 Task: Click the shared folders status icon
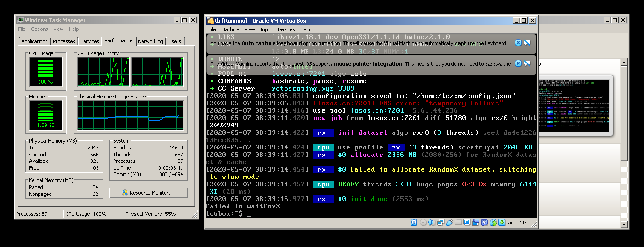point(458,223)
